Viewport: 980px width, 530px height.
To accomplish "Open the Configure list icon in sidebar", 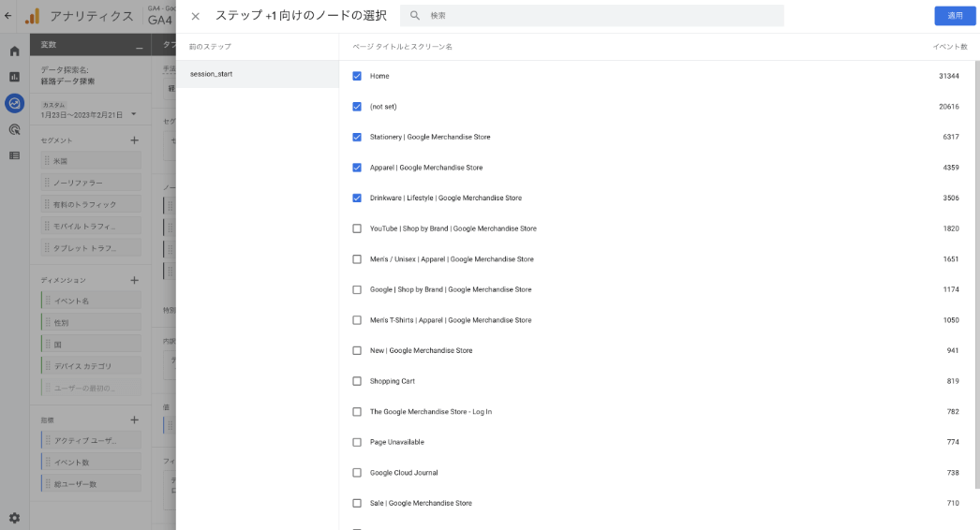I will click(14, 155).
